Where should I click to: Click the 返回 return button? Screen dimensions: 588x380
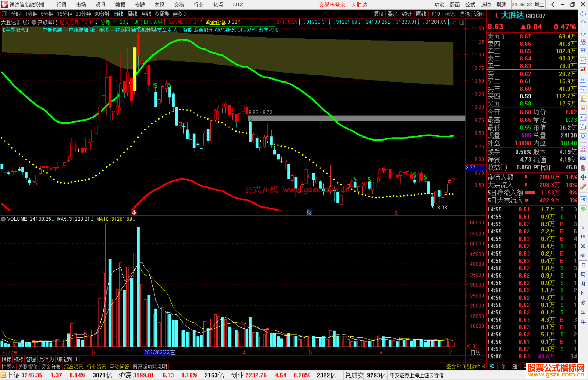point(479,14)
